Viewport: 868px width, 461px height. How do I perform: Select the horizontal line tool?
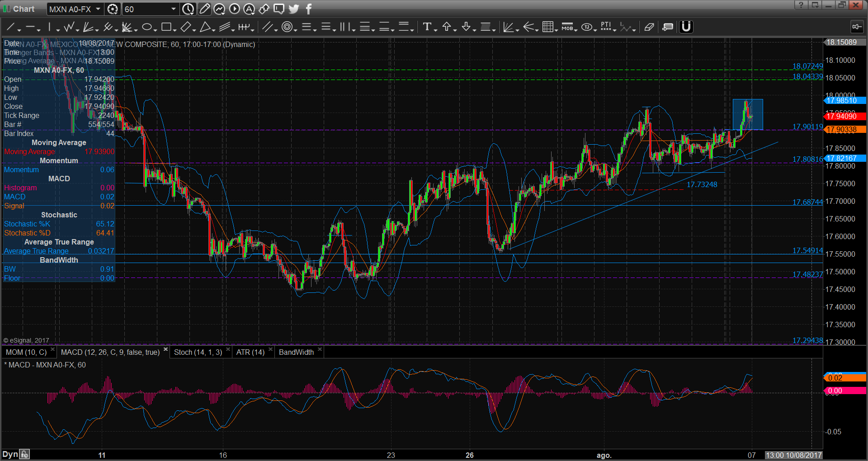pyautogui.click(x=30, y=27)
